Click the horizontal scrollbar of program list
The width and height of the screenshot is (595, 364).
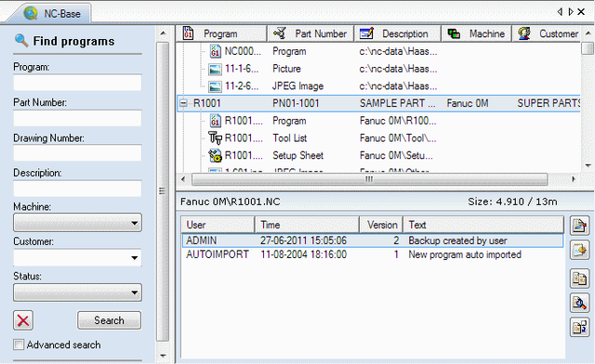(370, 179)
